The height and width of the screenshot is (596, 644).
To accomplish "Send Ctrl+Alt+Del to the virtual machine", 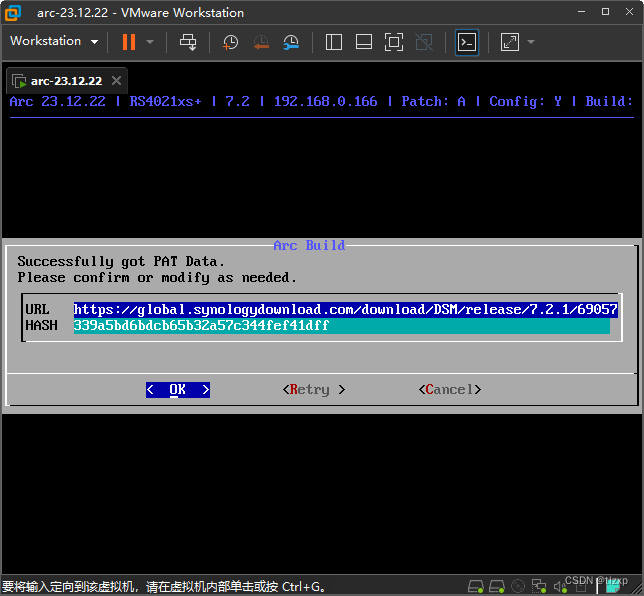I will (x=188, y=42).
